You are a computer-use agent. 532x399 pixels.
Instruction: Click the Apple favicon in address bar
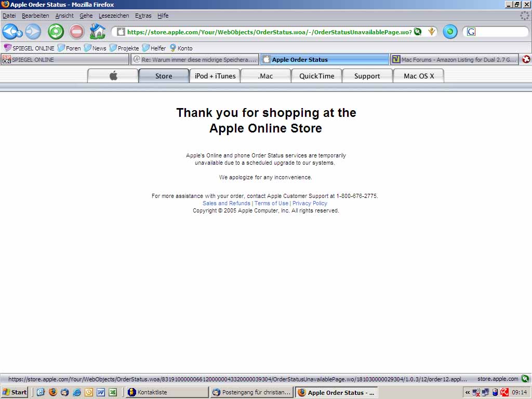(x=121, y=32)
